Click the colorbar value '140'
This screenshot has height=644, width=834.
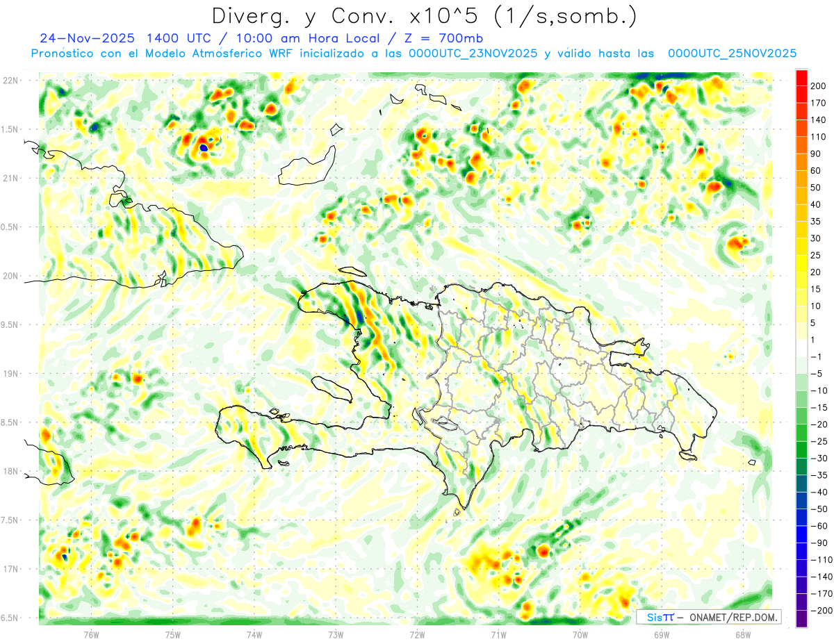tap(819, 120)
